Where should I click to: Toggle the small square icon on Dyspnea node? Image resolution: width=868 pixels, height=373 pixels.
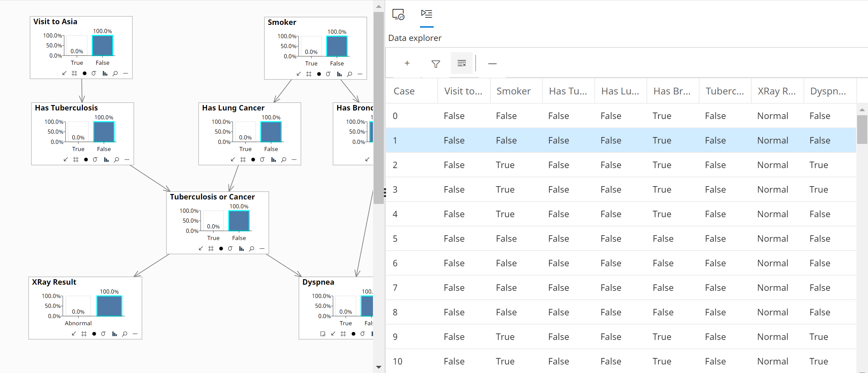[x=322, y=334]
